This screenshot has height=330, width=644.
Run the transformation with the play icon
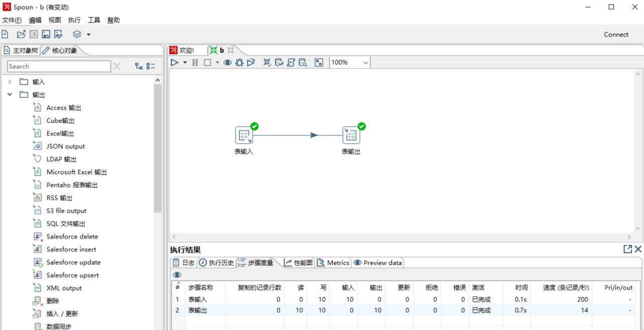tap(174, 63)
